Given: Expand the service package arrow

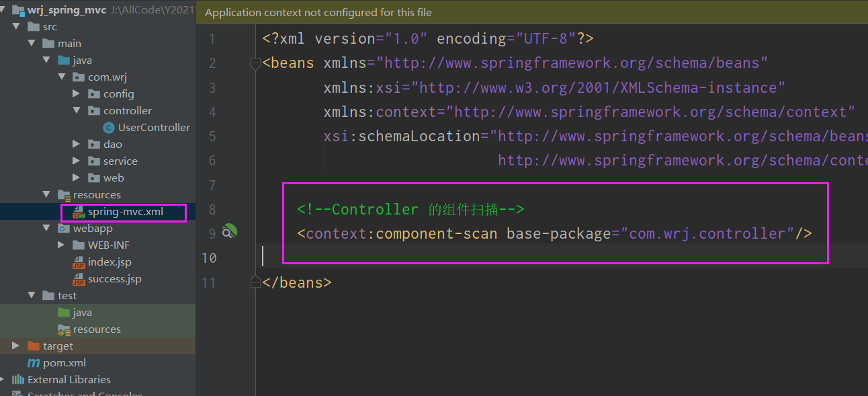Looking at the screenshot, I should pyautogui.click(x=77, y=161).
